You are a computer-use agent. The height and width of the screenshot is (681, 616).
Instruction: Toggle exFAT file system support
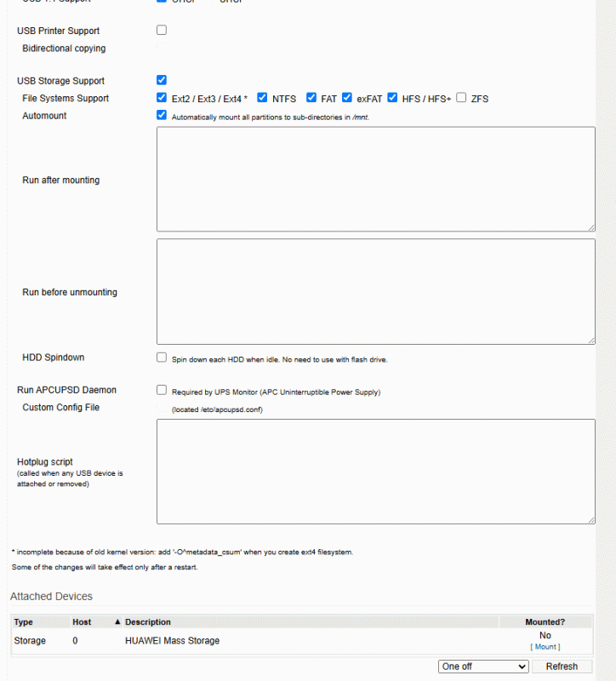click(x=347, y=98)
